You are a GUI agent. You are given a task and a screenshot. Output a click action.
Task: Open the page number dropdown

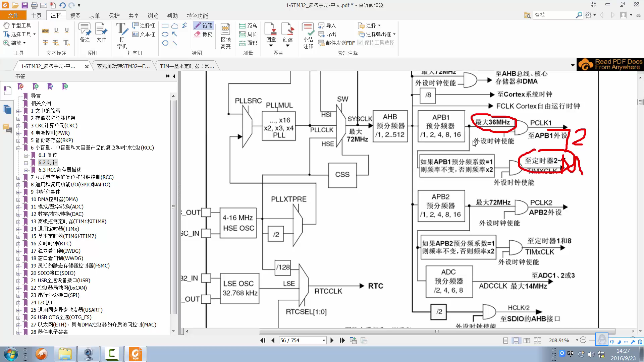pos(324,341)
